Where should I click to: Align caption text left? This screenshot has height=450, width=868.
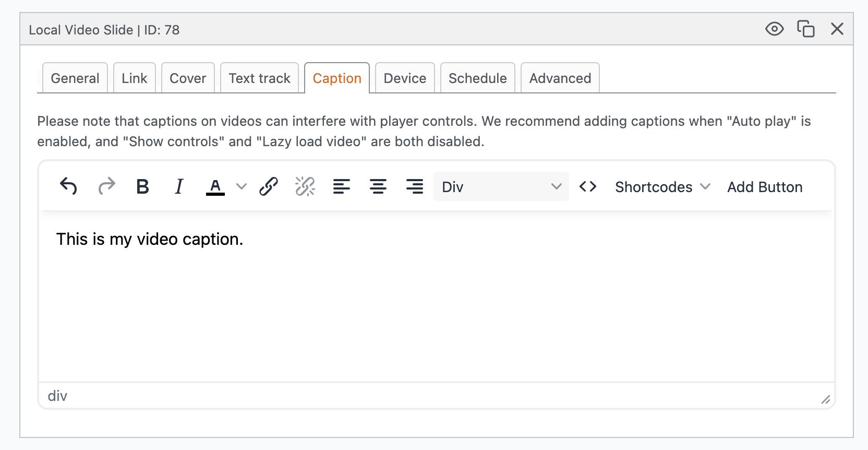(x=342, y=186)
